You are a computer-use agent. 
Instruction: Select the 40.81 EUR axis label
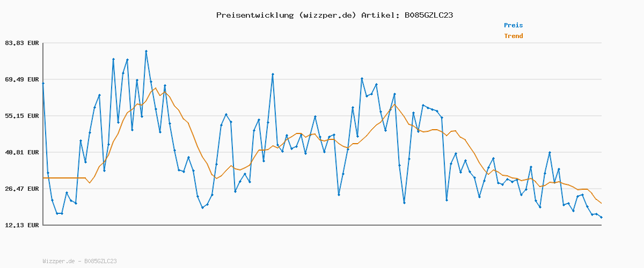pos(22,152)
